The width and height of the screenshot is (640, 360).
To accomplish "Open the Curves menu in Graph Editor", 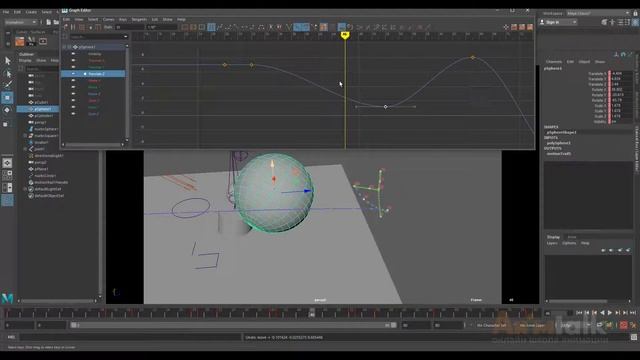I will 109,19.
